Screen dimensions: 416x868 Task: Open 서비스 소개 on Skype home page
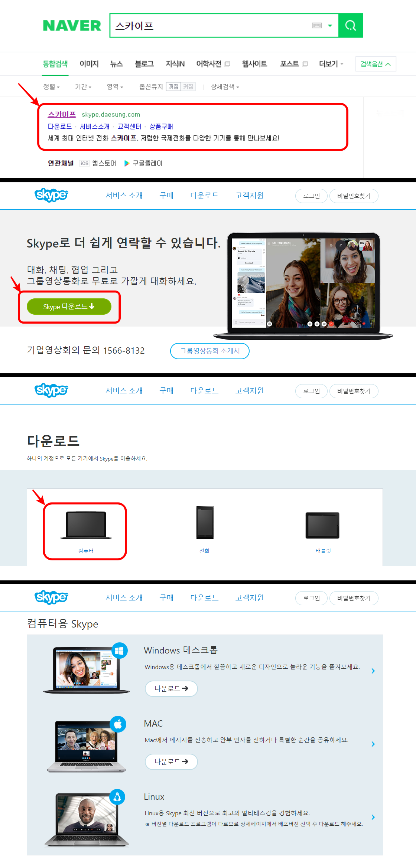[124, 196]
